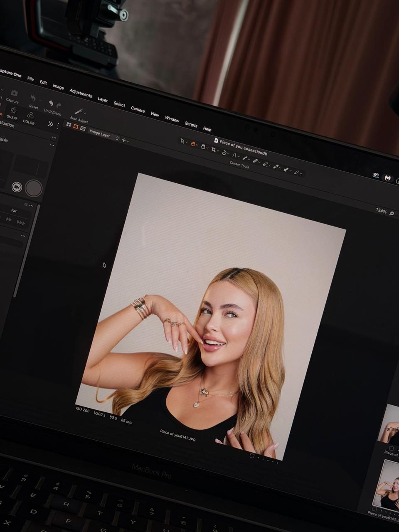This screenshot has width=399, height=532.
Task: Expand Pan tool options arrow
Action: coord(197,145)
